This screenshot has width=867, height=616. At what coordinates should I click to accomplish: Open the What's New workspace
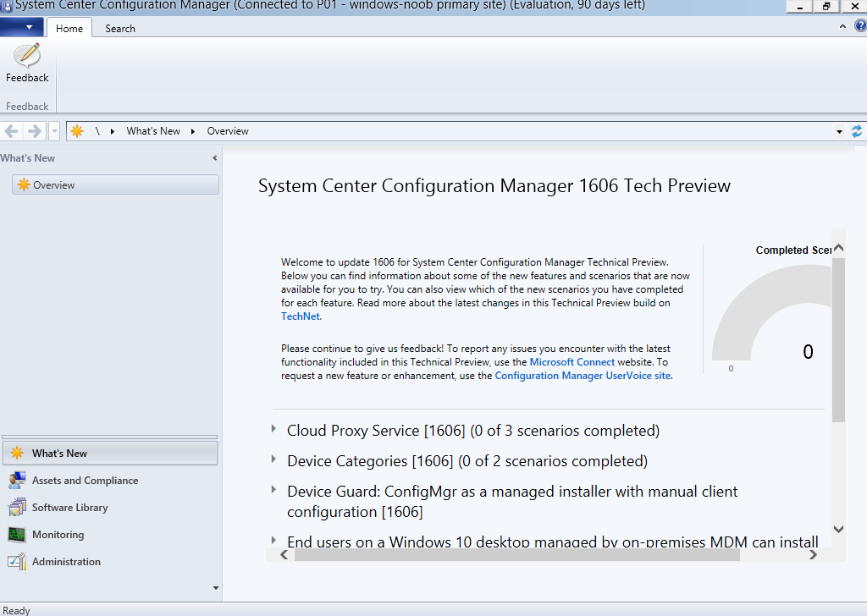110,453
